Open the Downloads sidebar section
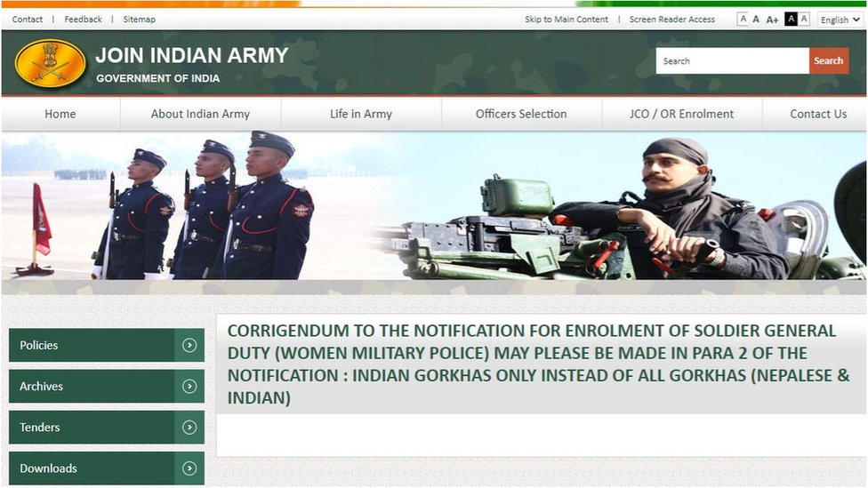This screenshot has height=488, width=868. 107,468
